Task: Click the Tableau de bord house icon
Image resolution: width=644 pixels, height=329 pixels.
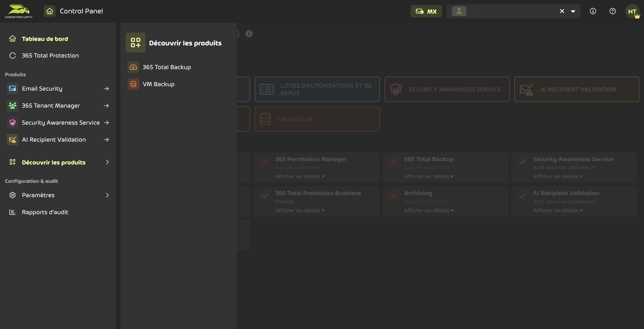Action: [13, 39]
